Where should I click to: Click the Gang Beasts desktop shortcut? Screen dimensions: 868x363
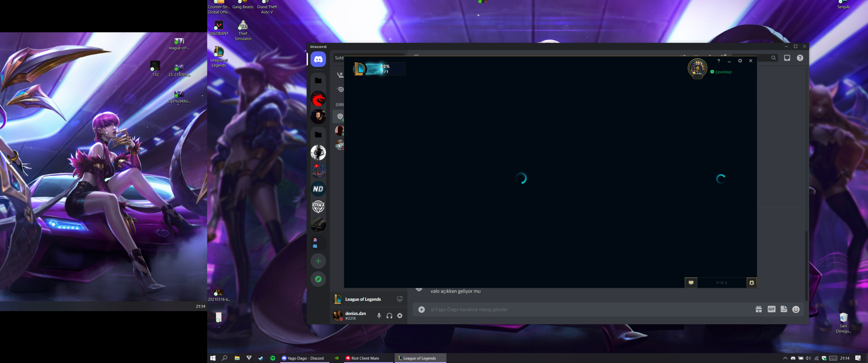click(243, 5)
